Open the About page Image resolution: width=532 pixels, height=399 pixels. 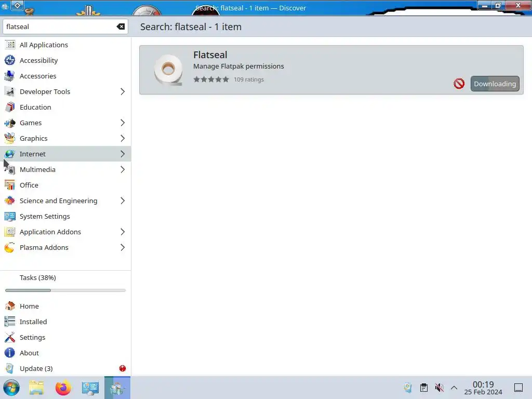65,353
